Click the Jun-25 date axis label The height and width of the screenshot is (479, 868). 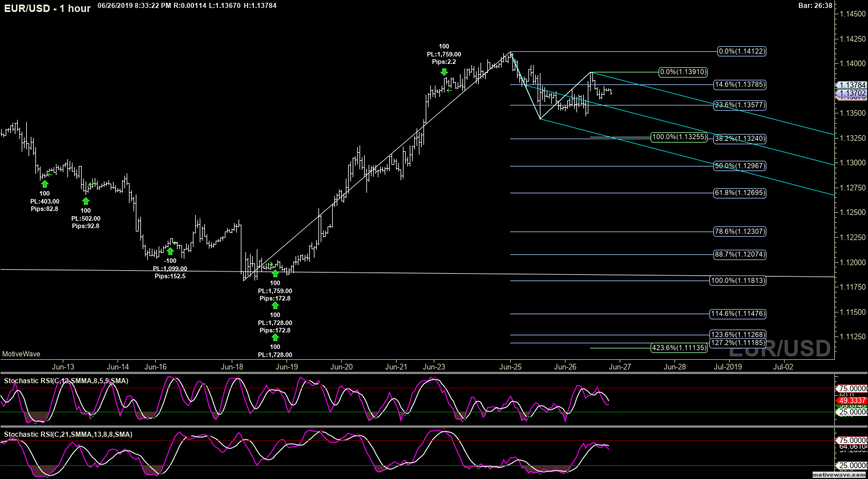pyautogui.click(x=510, y=367)
